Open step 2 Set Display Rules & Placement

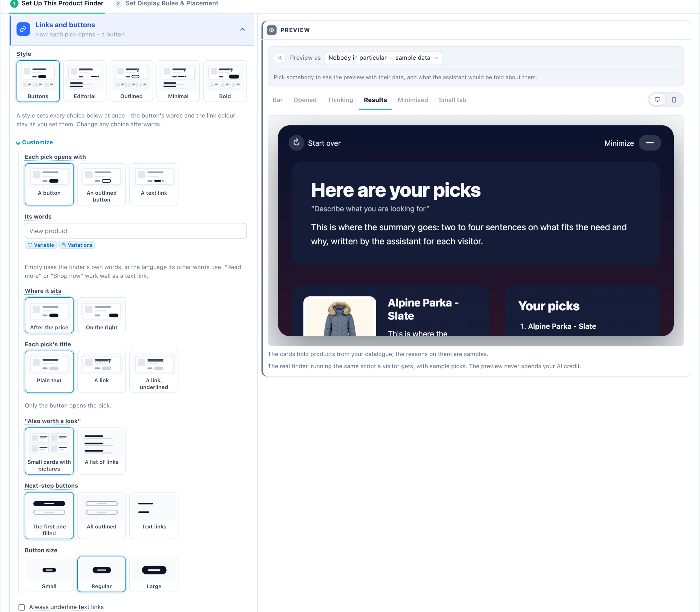click(x=167, y=4)
